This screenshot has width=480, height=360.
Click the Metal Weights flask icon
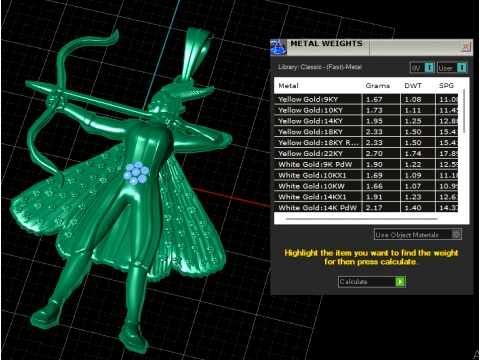click(x=278, y=47)
